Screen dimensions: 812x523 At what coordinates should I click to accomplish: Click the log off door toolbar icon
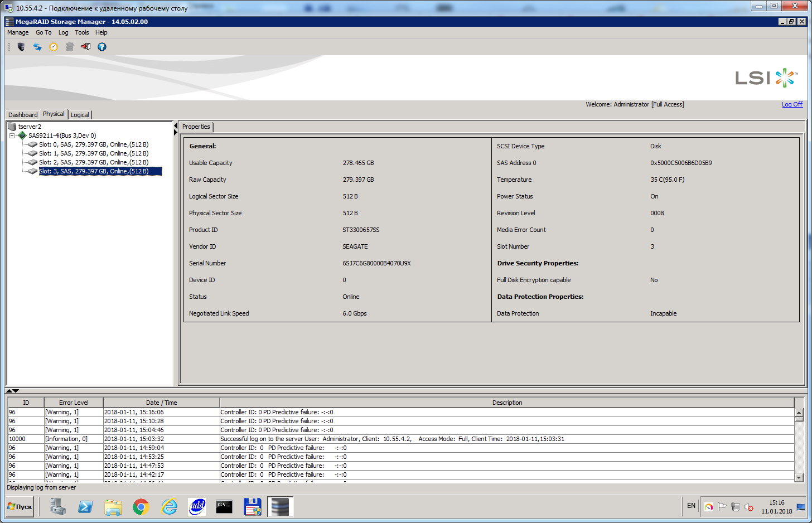pos(86,47)
